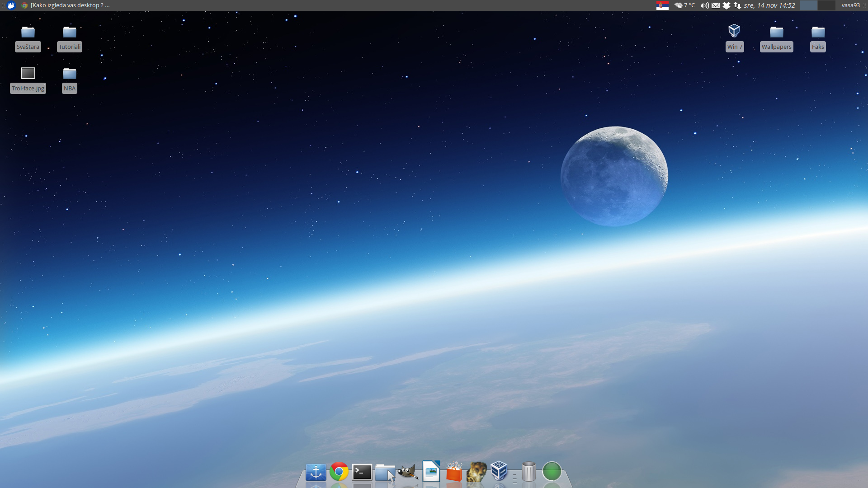Image resolution: width=868 pixels, height=488 pixels.
Task: Open the file manager folder in dock
Action: click(x=384, y=473)
